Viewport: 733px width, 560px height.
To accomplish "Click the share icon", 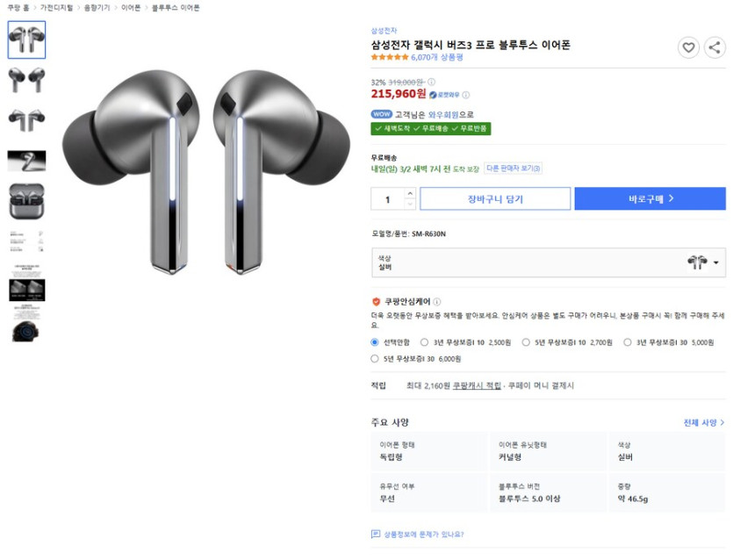I will pos(715,47).
